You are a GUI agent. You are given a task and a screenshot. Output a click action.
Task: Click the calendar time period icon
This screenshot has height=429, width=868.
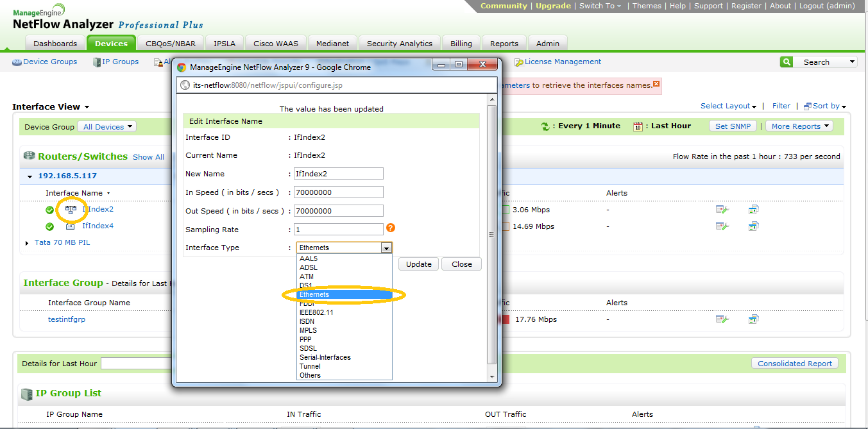[638, 126]
